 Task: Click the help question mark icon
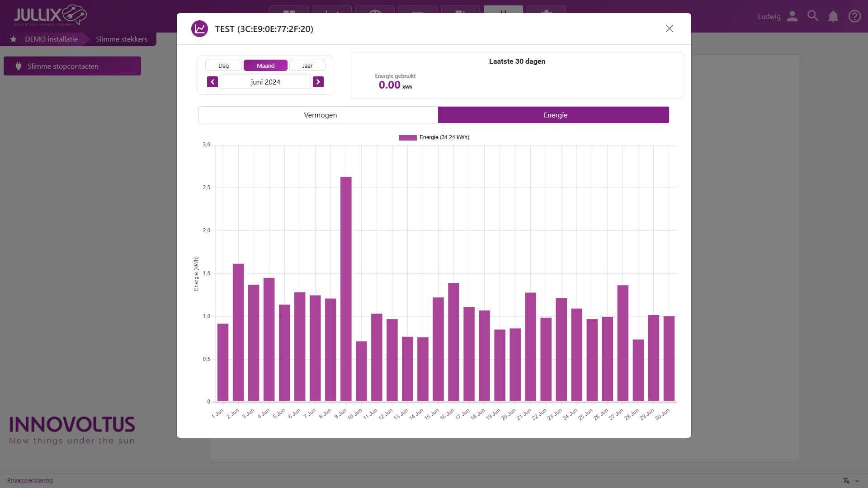pyautogui.click(x=854, y=16)
